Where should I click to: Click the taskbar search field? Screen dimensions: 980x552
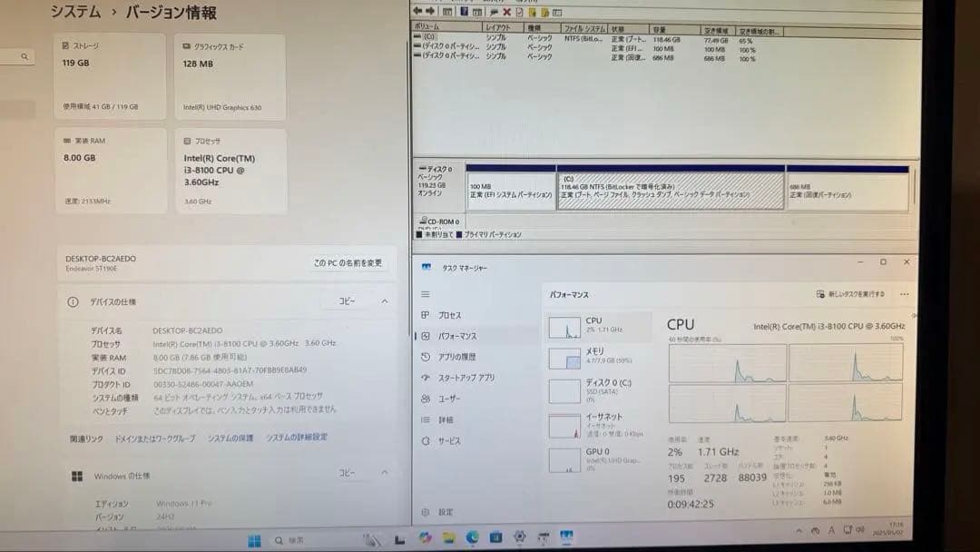[290, 538]
